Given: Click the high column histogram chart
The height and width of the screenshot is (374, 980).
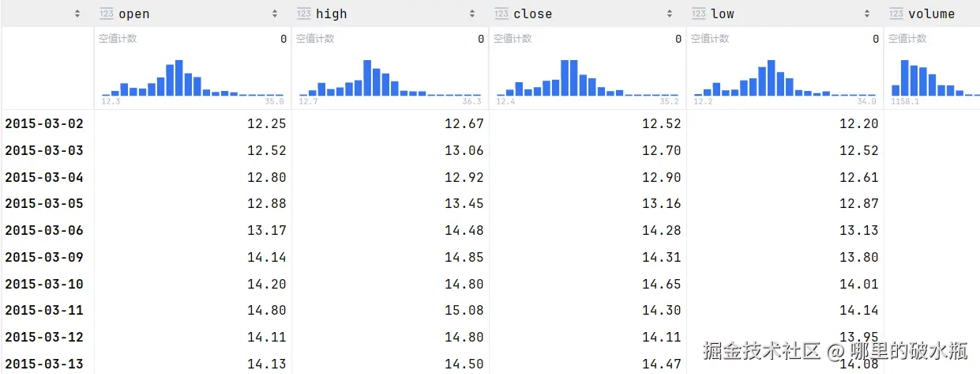Looking at the screenshot, I should tap(390, 77).
